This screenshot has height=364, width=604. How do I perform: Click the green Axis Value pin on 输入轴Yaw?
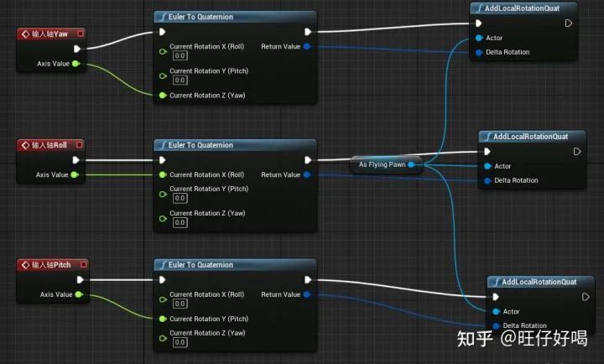pyautogui.click(x=75, y=64)
